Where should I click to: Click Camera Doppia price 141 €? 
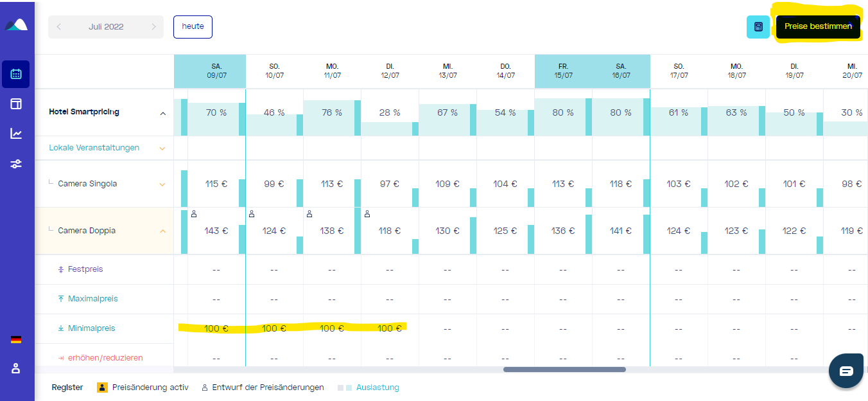(x=621, y=231)
